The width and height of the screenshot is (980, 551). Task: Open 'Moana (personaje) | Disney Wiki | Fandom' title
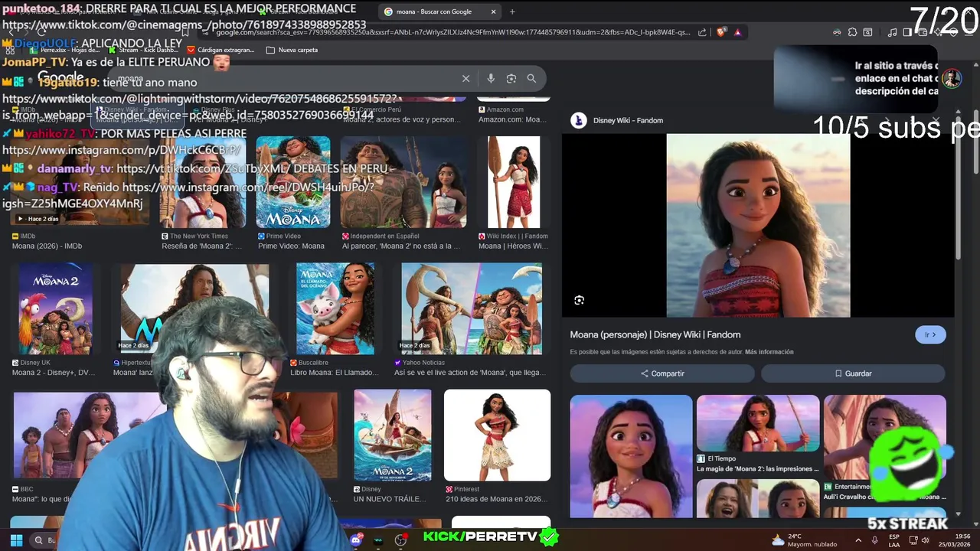[x=655, y=334]
